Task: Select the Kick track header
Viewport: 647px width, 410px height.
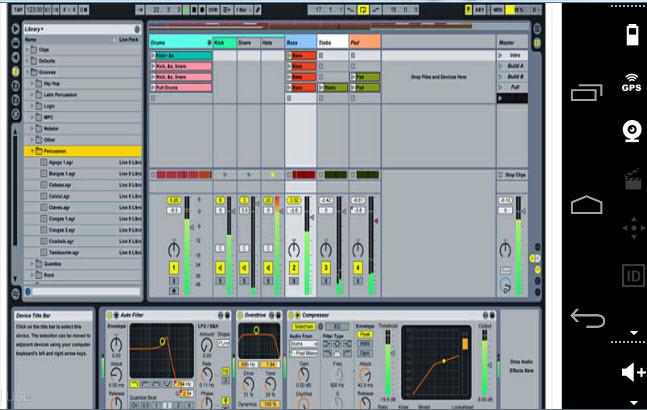Action: (224, 42)
